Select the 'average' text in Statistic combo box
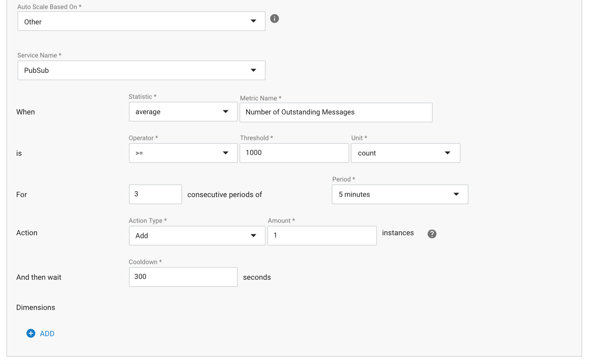591x364 pixels. point(148,112)
